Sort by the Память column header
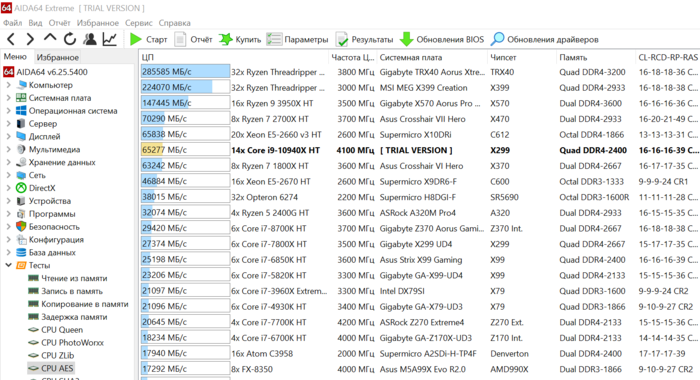Screen dimensions: 700x380 596,57
